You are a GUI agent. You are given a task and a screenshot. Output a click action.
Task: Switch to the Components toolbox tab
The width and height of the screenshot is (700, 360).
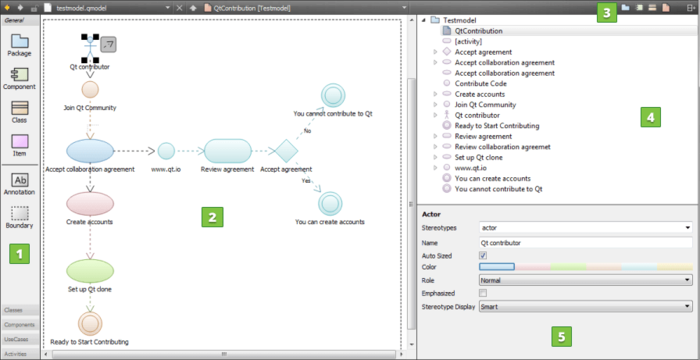[20, 324]
